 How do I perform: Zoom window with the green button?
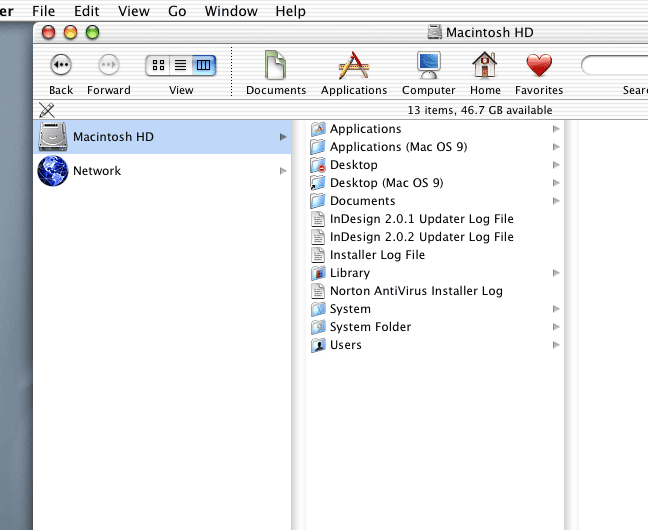point(92,32)
